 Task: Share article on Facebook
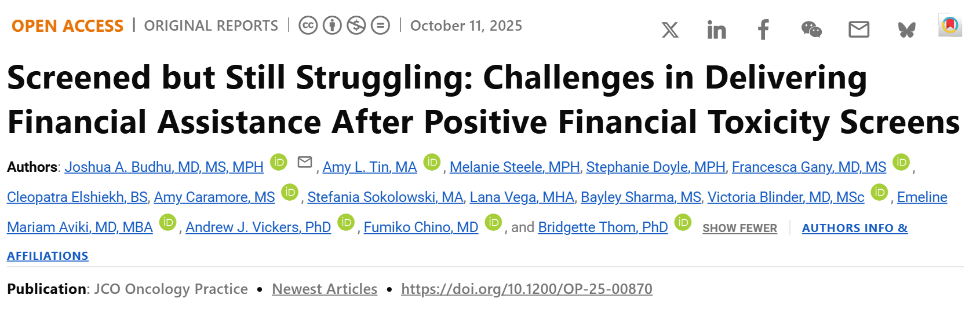pyautogui.click(x=763, y=30)
